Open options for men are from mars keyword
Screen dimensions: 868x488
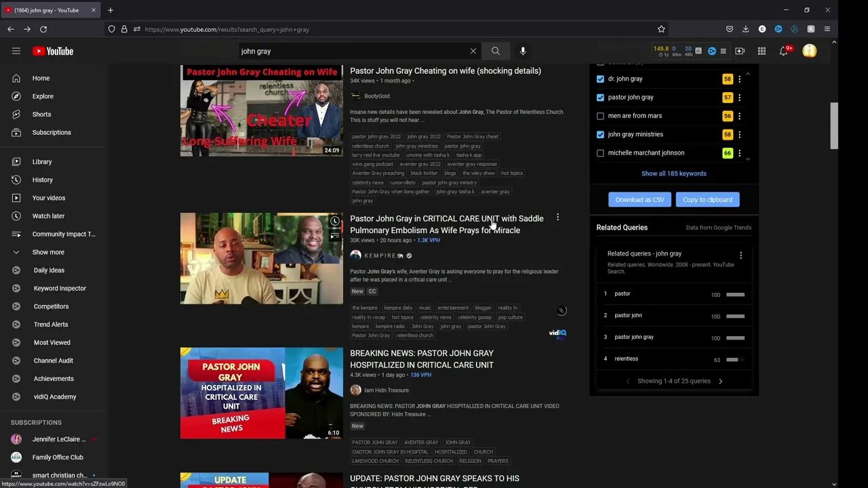coord(739,116)
